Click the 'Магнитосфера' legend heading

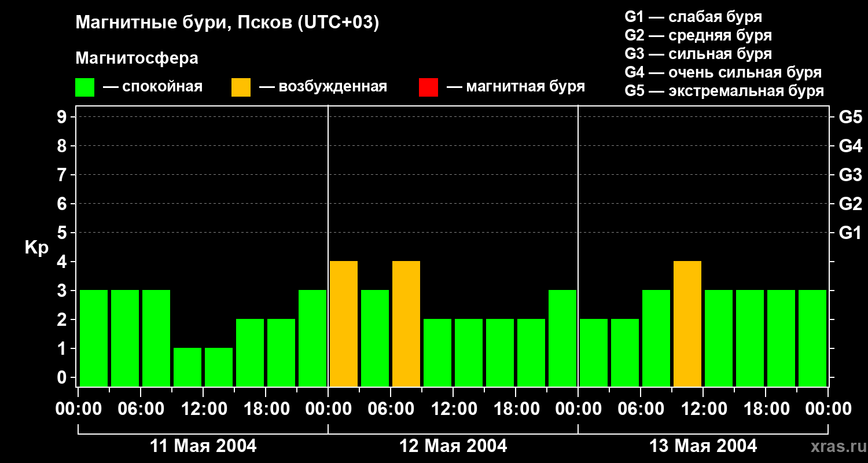[x=137, y=58]
